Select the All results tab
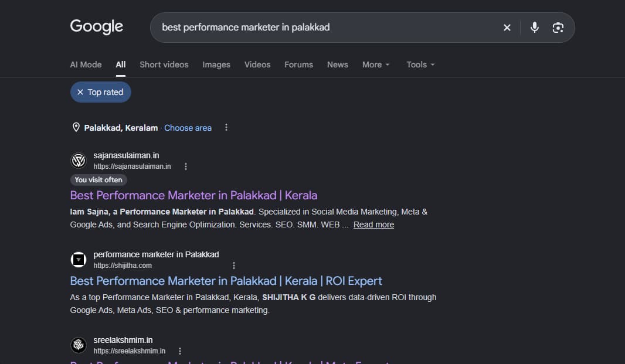The height and width of the screenshot is (364, 625). tap(120, 64)
